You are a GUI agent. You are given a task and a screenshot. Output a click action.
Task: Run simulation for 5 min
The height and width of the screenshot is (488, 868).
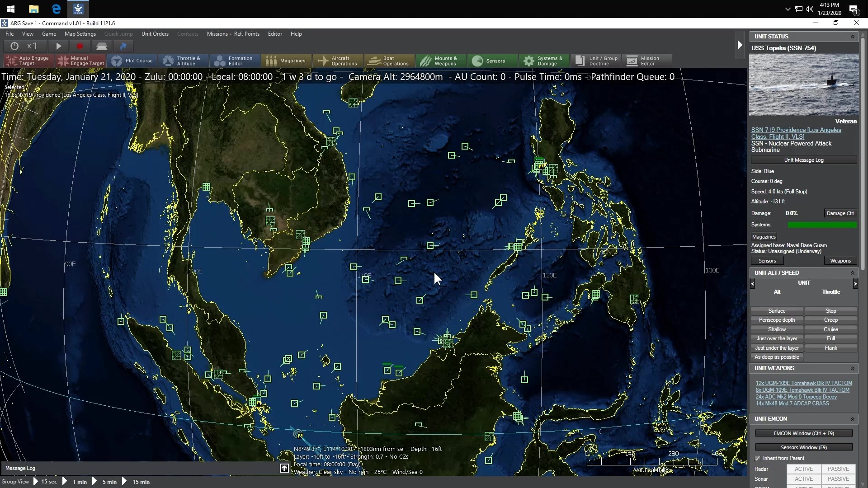pyautogui.click(x=105, y=482)
